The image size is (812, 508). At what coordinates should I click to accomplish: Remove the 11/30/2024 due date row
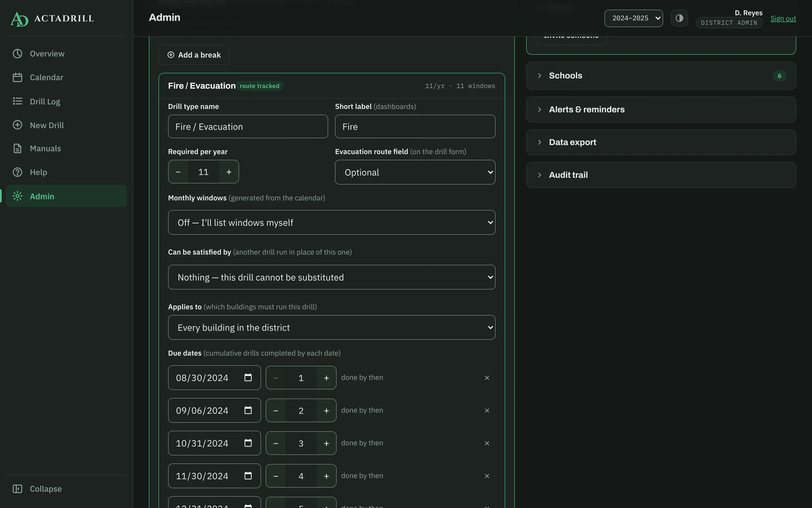pos(487,476)
